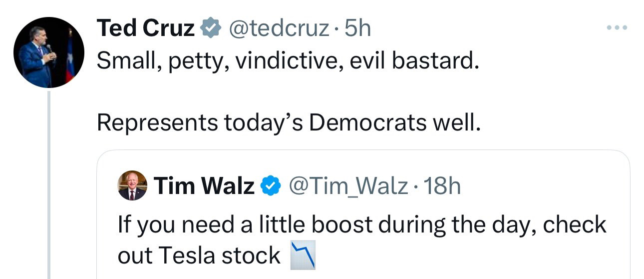
Task: Click the 18h timestamp on the quoted tweet
Action: [x=441, y=186]
